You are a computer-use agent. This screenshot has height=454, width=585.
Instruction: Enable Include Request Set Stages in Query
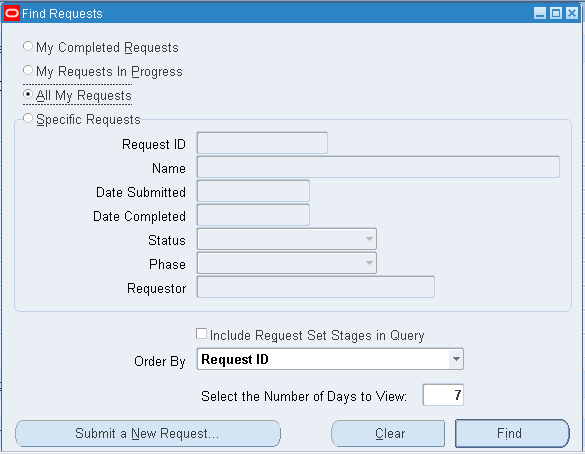pos(201,334)
